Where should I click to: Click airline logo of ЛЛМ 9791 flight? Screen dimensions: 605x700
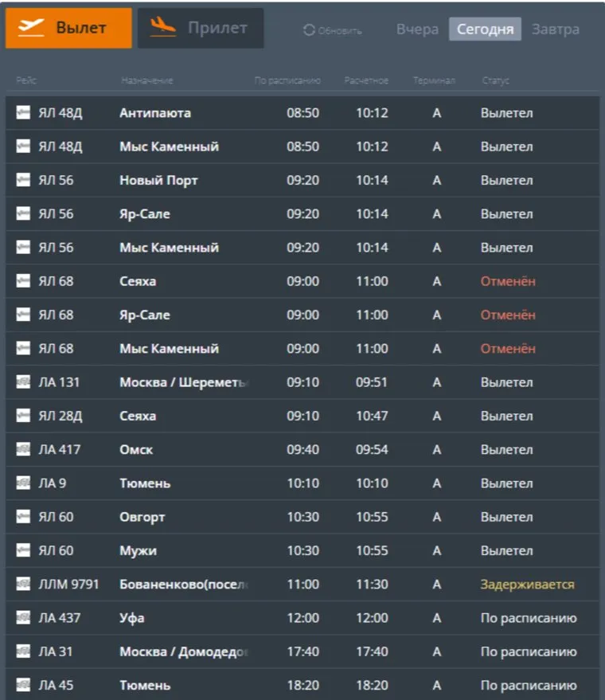click(x=23, y=585)
